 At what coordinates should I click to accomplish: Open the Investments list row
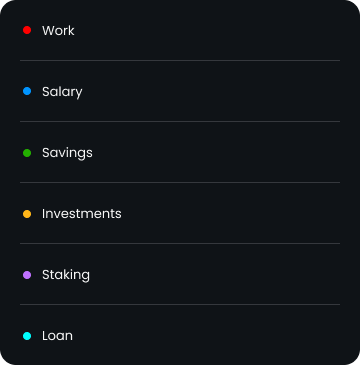[x=180, y=213]
